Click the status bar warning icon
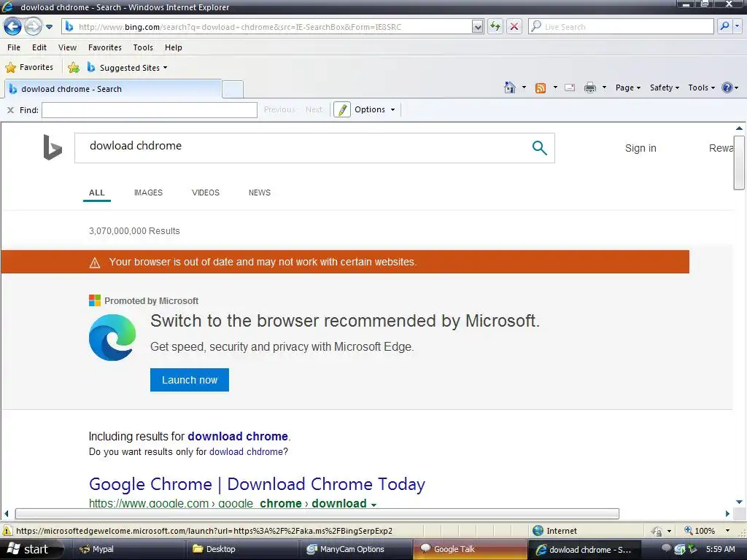This screenshot has width=747, height=560. 7,531
